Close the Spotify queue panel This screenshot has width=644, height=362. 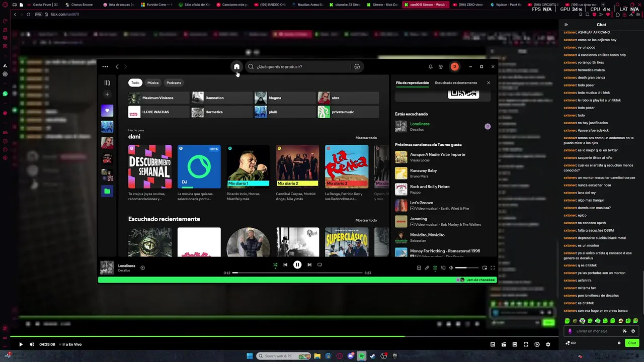[488, 82]
